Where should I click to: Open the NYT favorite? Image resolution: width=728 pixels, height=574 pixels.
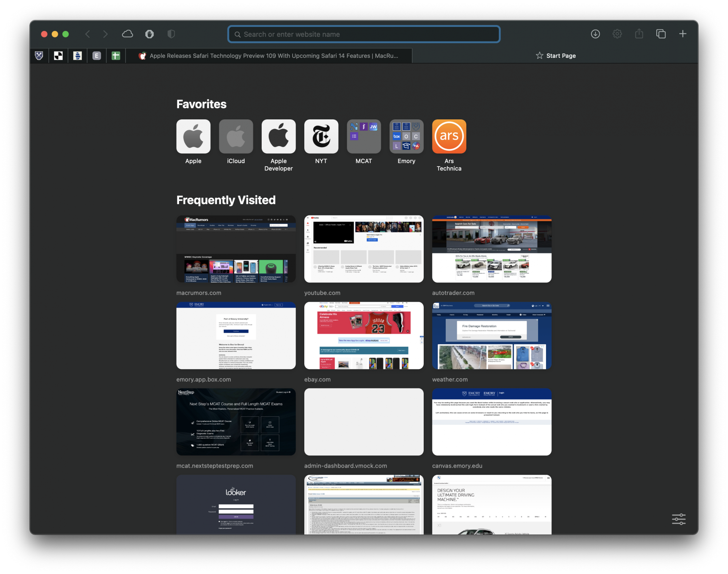click(x=321, y=136)
